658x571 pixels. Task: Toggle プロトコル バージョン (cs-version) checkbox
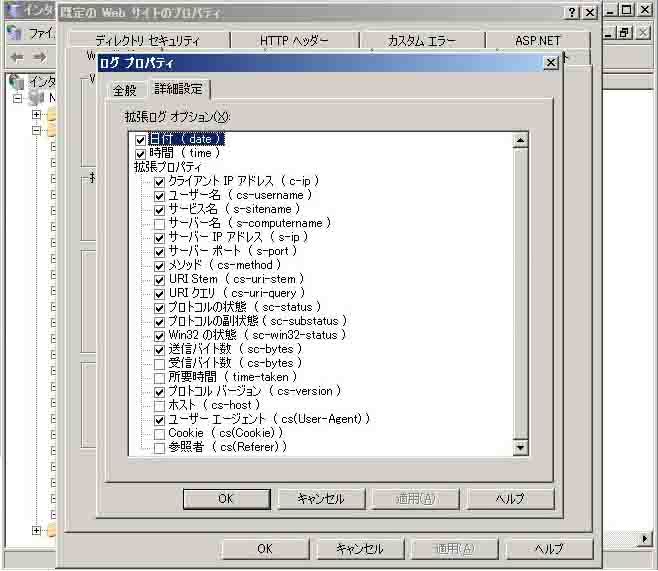(x=159, y=392)
